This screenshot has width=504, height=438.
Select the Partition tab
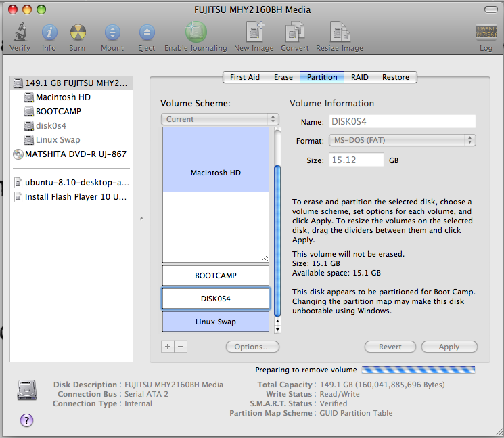[322, 77]
